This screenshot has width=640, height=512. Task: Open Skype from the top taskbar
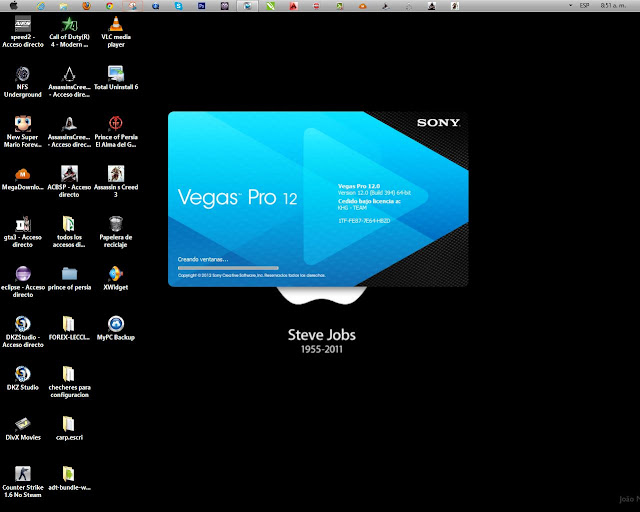click(178, 6)
